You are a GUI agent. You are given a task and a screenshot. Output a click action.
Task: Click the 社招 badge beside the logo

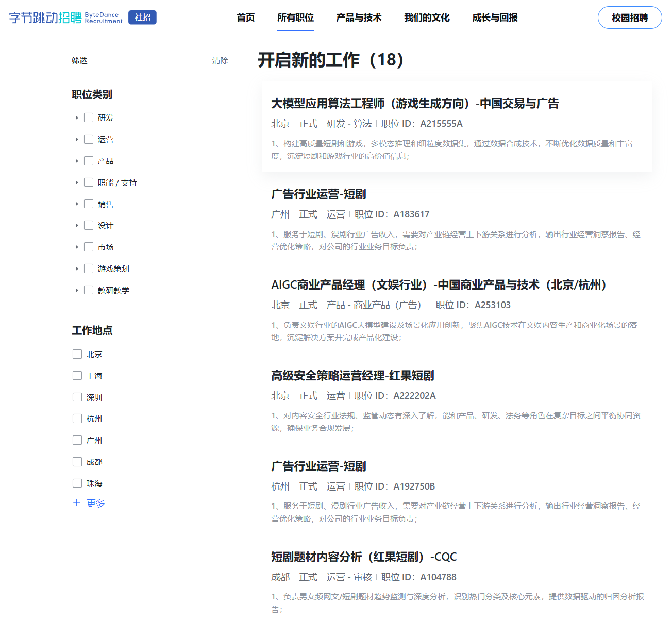coord(142,18)
